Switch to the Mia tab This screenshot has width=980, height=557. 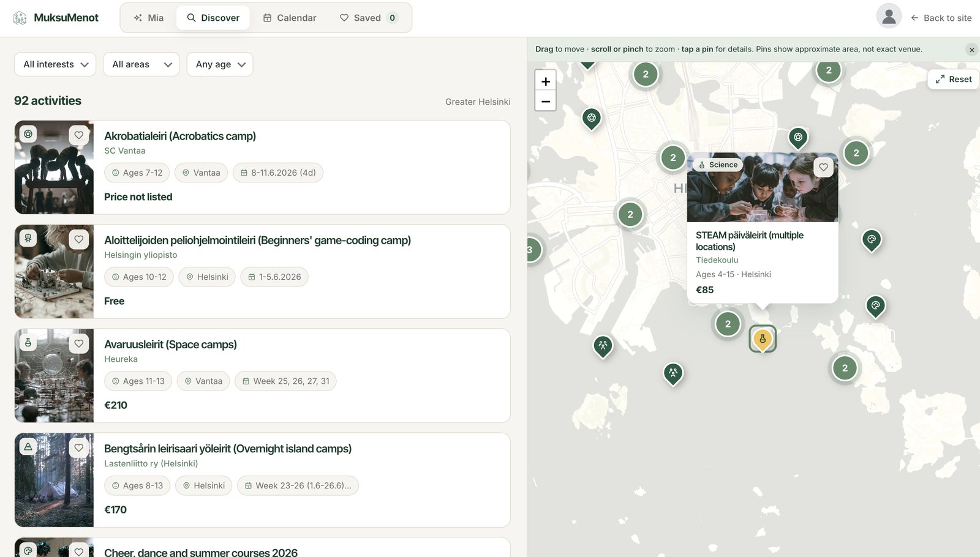[149, 18]
